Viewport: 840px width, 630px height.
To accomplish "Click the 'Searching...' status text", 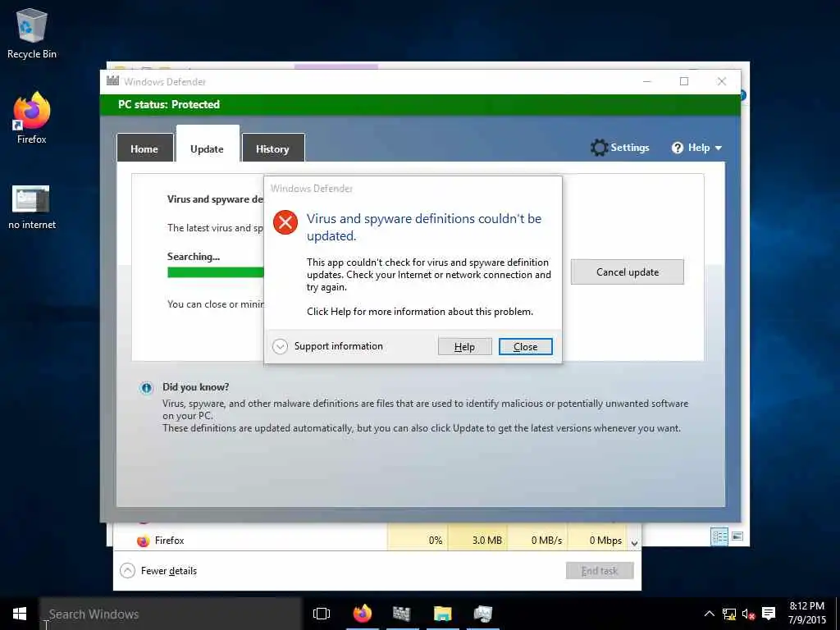I will pos(194,257).
